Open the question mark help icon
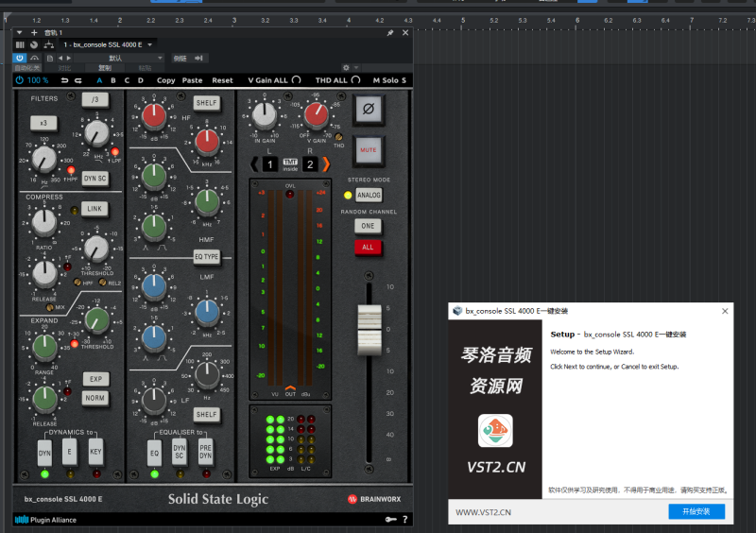Image resolution: width=756 pixels, height=533 pixels. [x=405, y=520]
